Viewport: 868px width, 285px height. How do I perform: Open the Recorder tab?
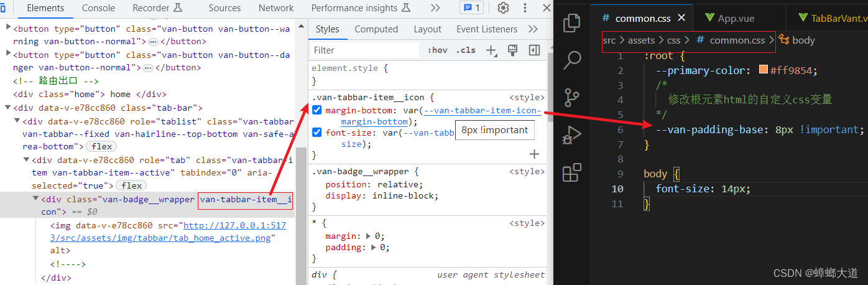[157, 8]
